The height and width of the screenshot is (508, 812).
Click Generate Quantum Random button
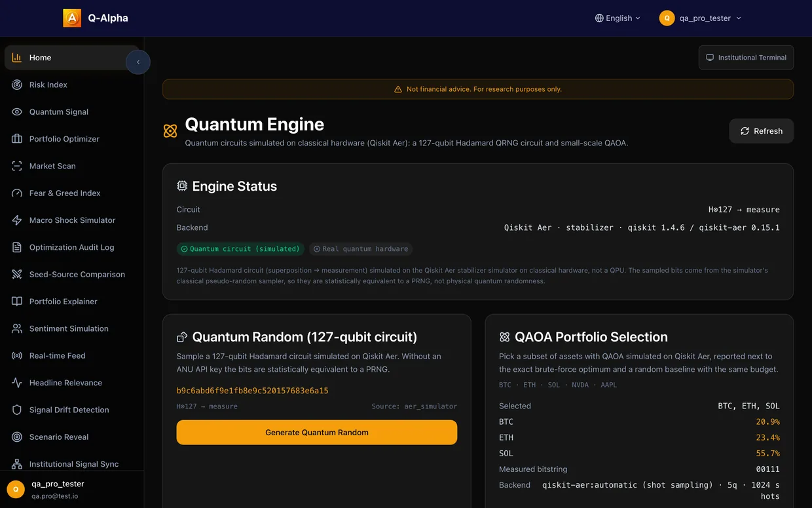[317, 433]
